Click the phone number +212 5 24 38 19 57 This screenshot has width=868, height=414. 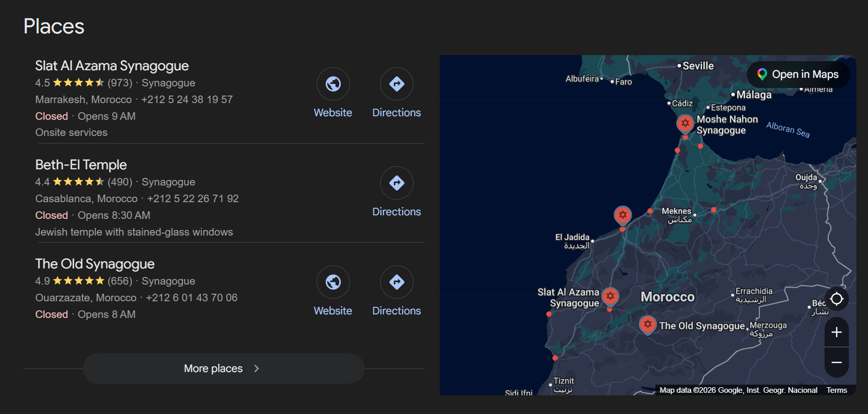coord(187,100)
